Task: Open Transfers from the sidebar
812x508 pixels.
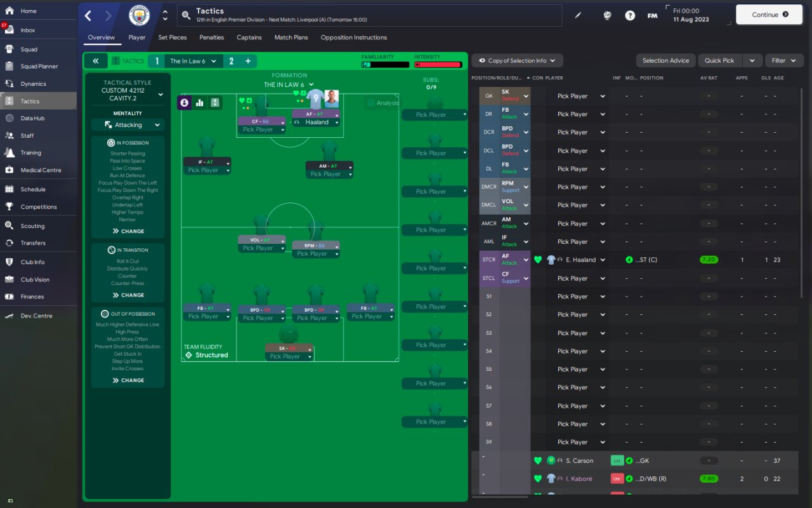Action: 33,243
